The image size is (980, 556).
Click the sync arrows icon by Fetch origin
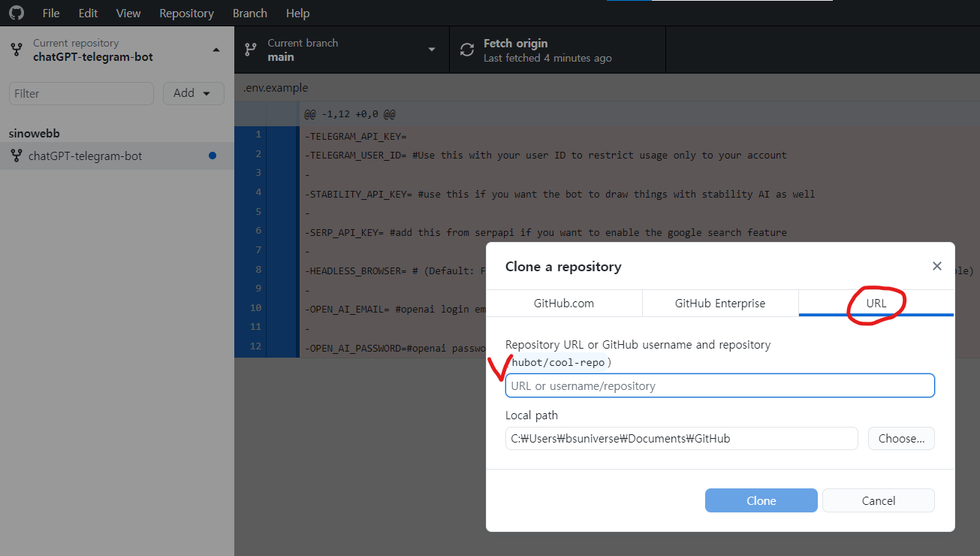coord(467,50)
